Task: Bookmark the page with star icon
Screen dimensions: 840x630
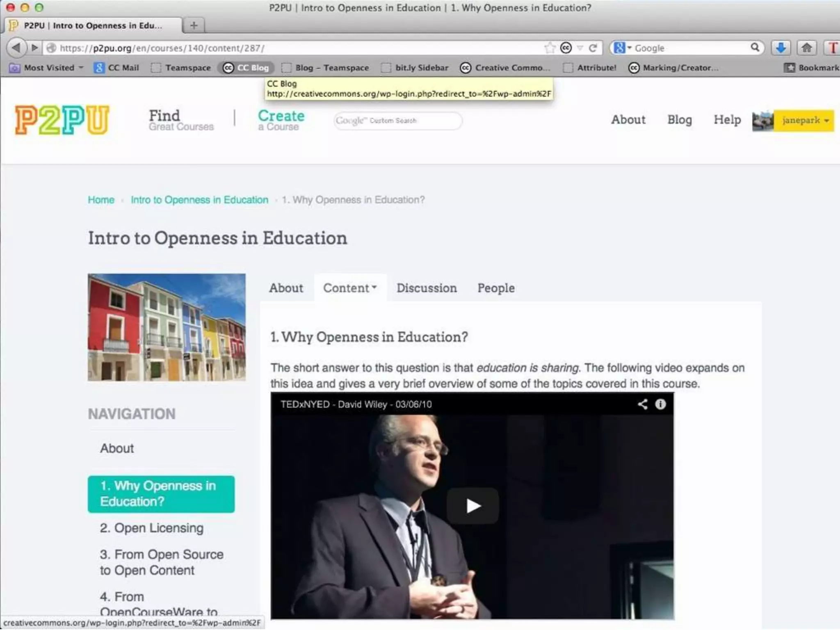Action: (550, 48)
